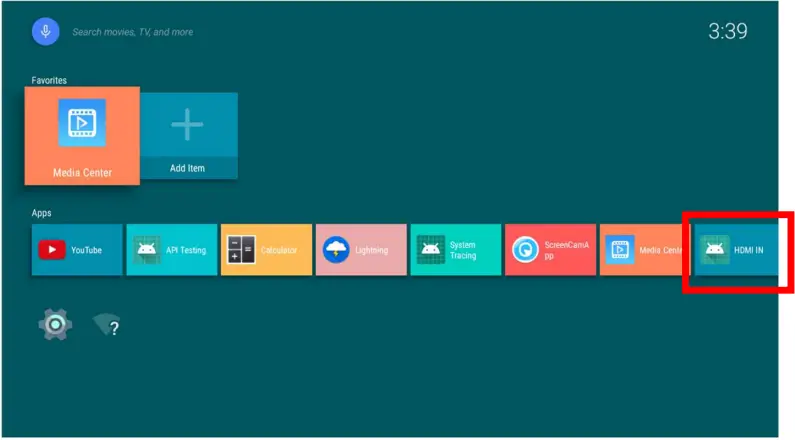Click the Favorites section label

[49, 80]
